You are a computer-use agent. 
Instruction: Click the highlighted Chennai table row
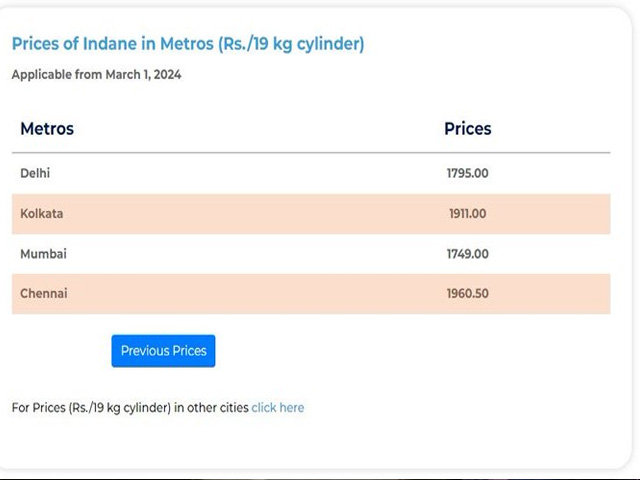click(311, 294)
